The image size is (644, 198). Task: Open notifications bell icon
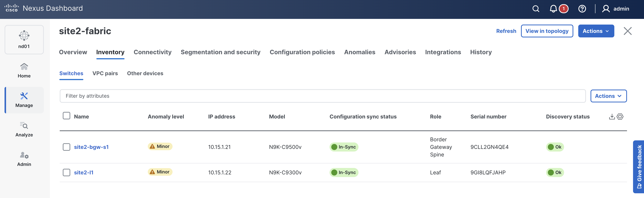tap(553, 9)
